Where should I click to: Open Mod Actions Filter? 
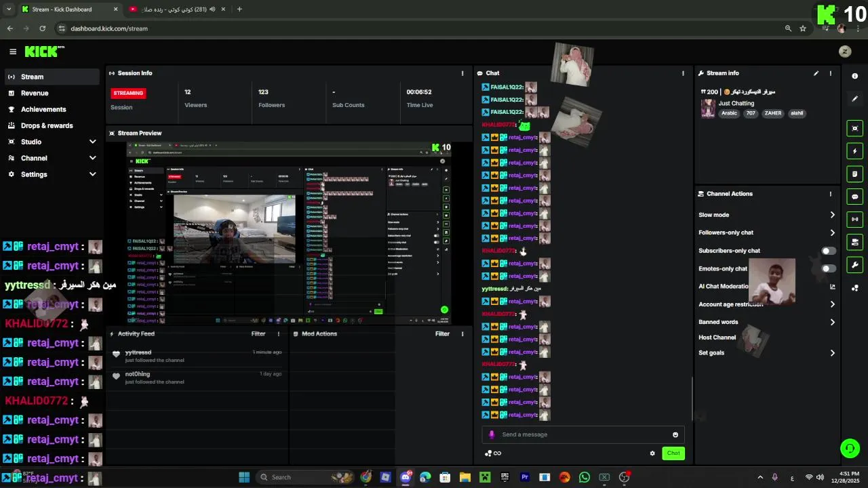coord(442,333)
